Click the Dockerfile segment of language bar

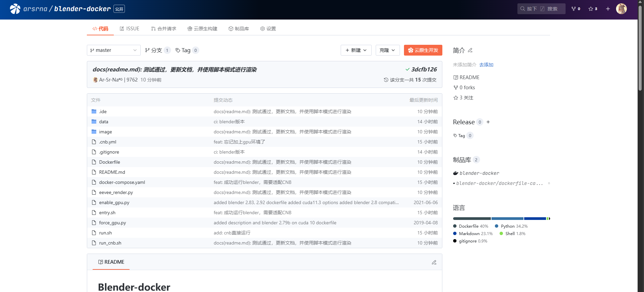pos(472,219)
